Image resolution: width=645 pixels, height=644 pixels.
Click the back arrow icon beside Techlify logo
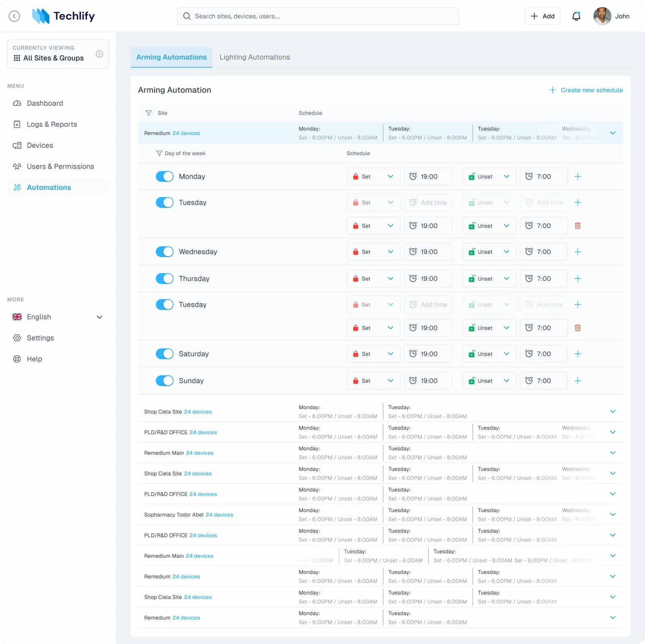pyautogui.click(x=15, y=16)
